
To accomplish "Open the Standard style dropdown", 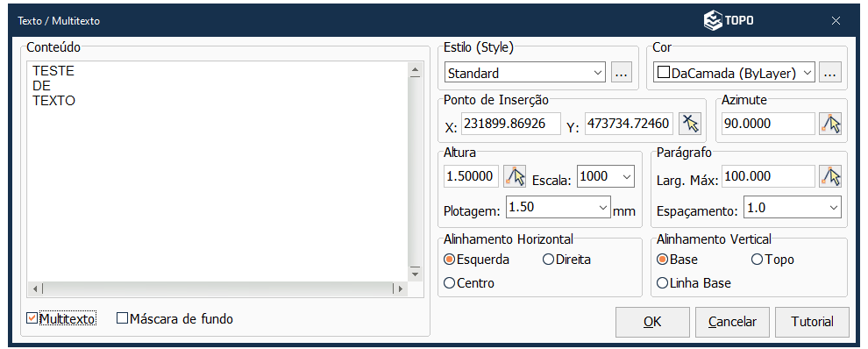I will [524, 73].
